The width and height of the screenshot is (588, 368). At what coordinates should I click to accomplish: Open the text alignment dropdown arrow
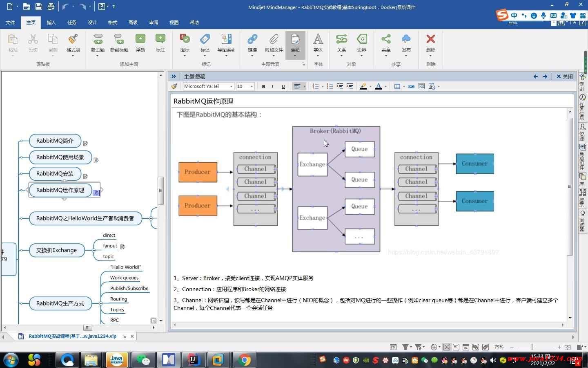[x=304, y=86]
